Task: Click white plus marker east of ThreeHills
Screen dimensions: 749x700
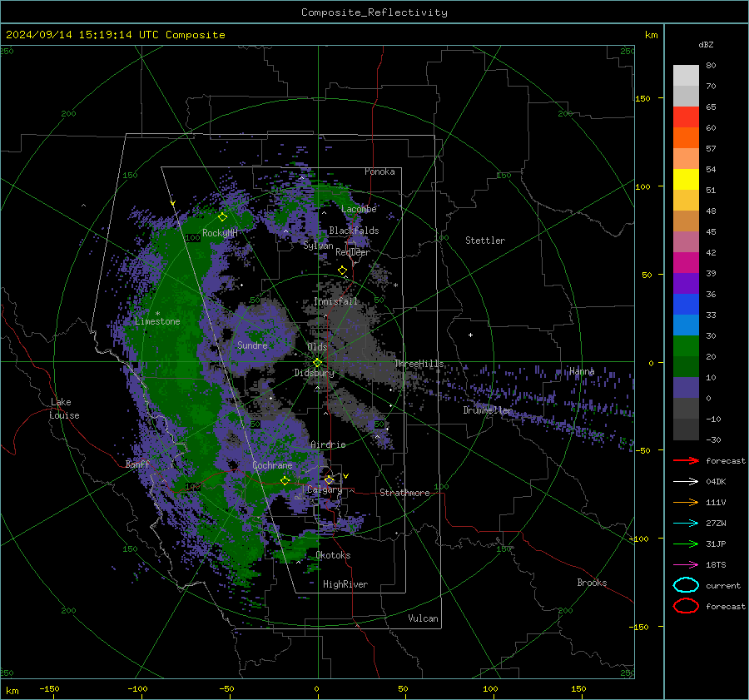Action: [470, 335]
